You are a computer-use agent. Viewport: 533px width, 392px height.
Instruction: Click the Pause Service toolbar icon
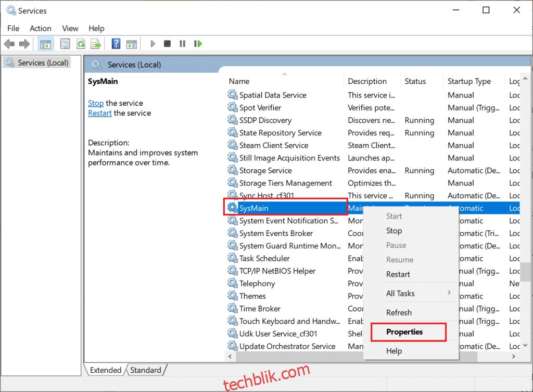pyautogui.click(x=183, y=44)
